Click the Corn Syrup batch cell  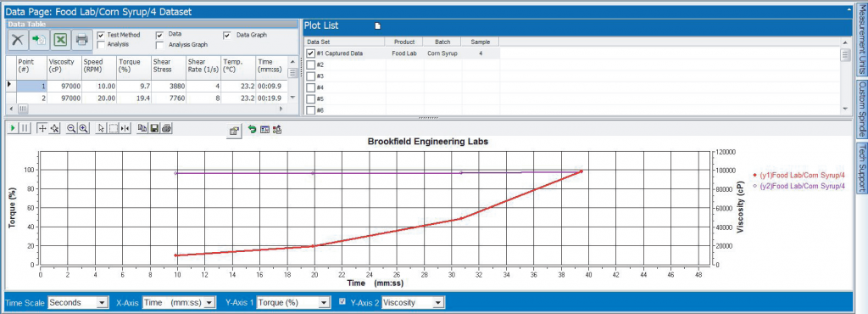[x=442, y=53]
